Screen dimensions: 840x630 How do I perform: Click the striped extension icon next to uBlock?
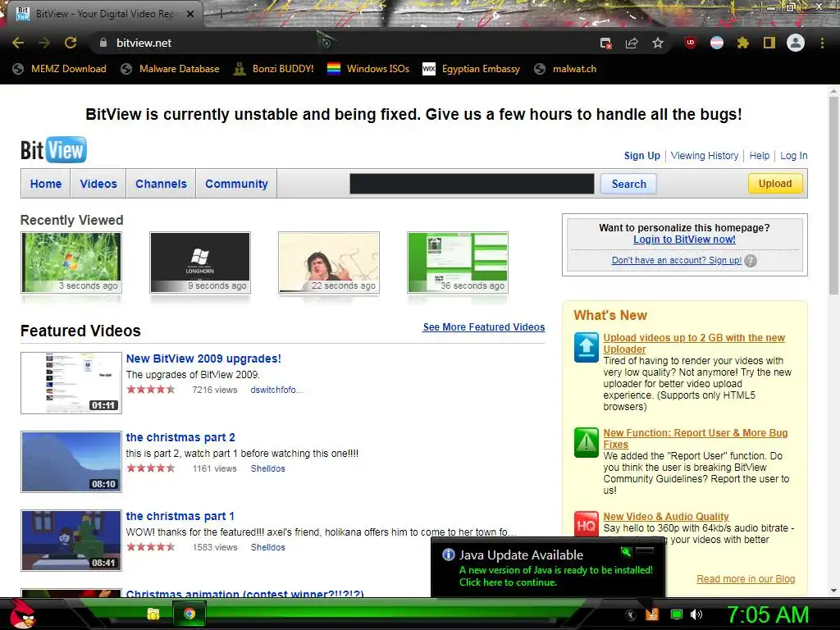(717, 43)
